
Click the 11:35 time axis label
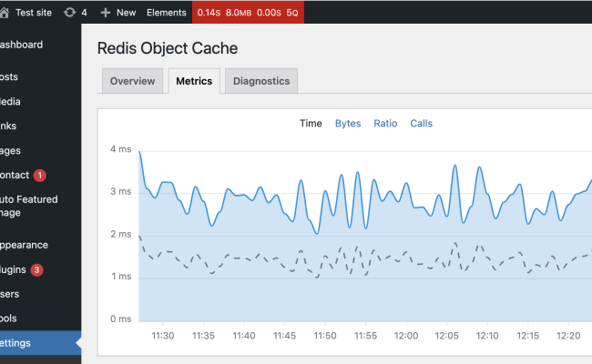203,336
